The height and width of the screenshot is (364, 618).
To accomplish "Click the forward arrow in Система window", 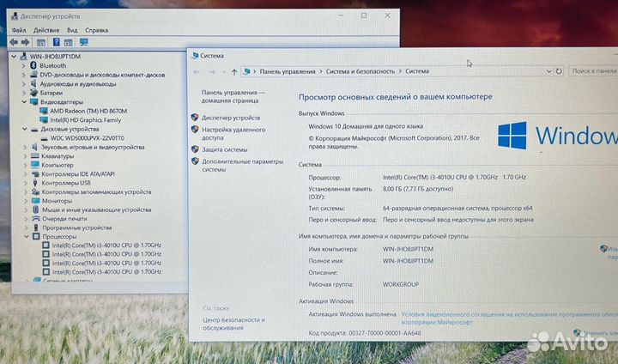I will [x=212, y=72].
